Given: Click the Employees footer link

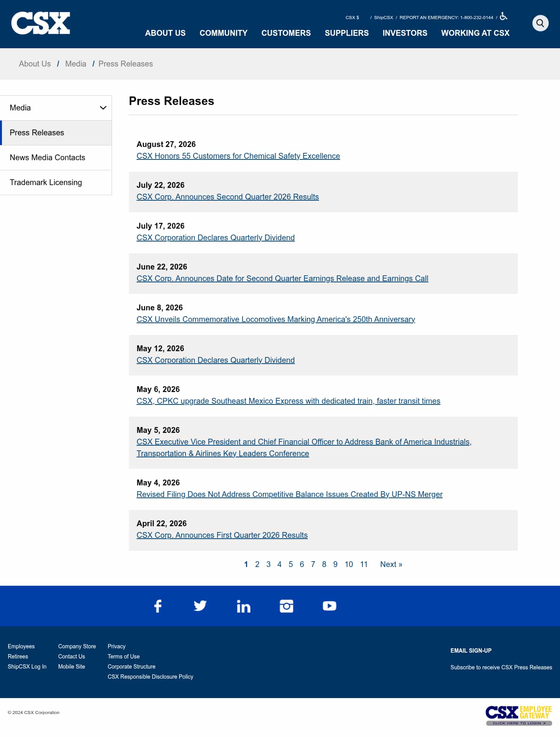Looking at the screenshot, I should (x=21, y=646).
